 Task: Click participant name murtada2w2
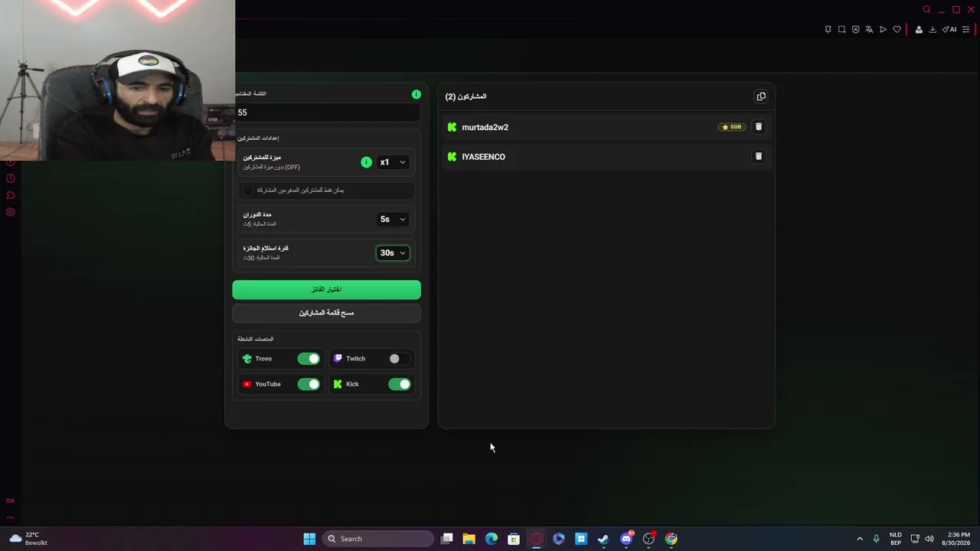(485, 127)
